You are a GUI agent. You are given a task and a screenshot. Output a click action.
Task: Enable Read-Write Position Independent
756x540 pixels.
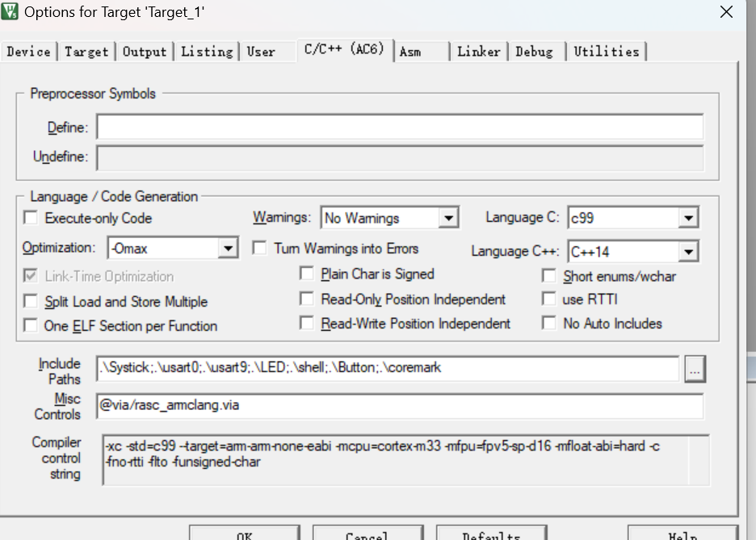pos(307,323)
